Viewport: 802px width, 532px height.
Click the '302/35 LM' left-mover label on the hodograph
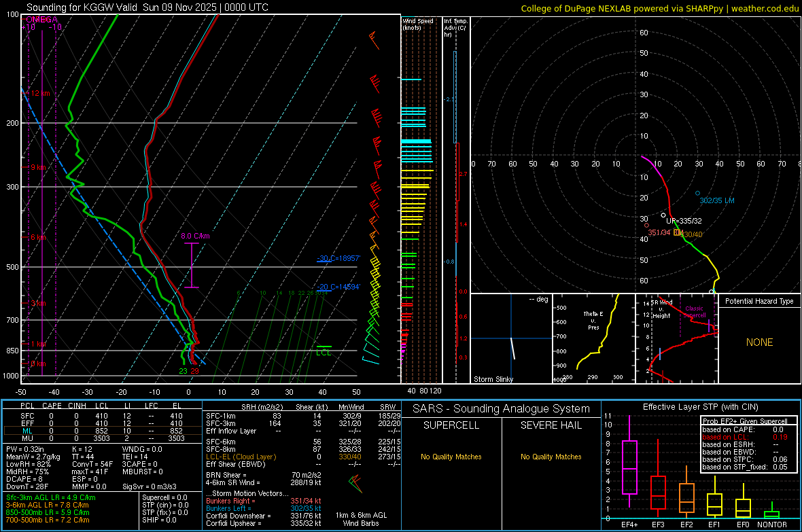click(x=716, y=200)
